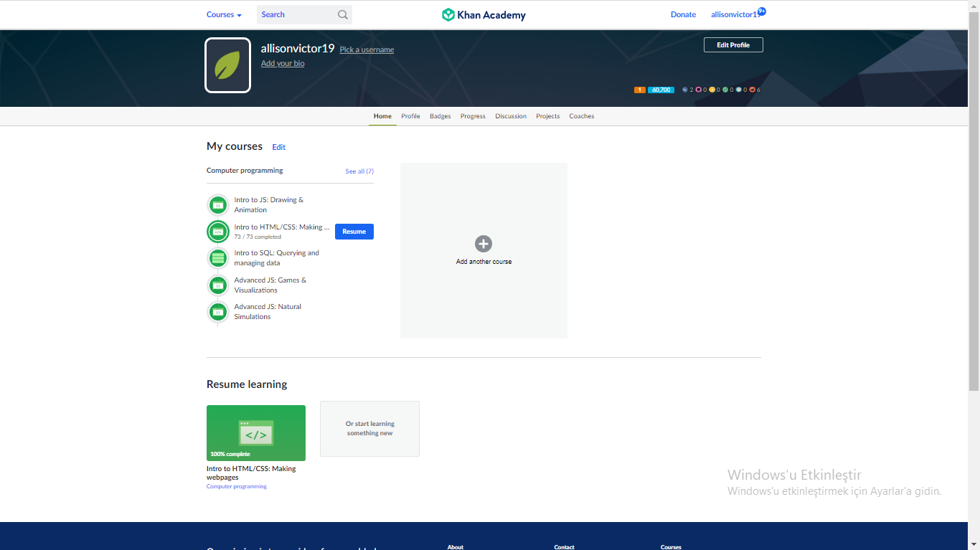980x550 pixels.
Task: Open Intro to HTML/CSS: Making course link
Action: pos(282,227)
